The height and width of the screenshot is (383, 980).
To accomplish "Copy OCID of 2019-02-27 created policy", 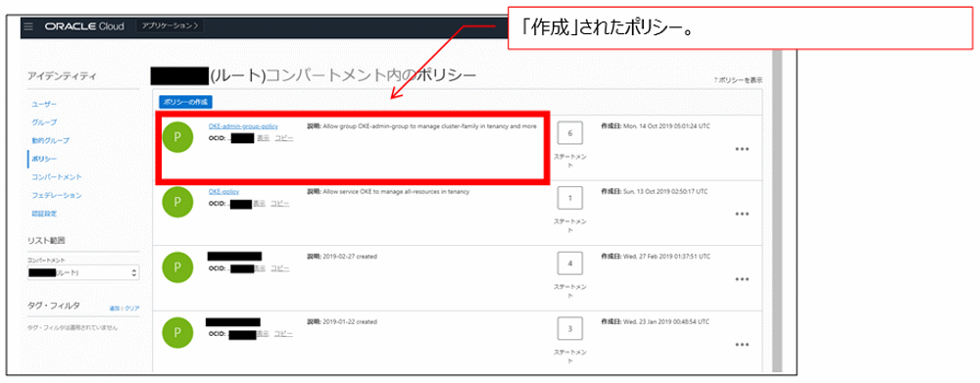I will 280,268.
